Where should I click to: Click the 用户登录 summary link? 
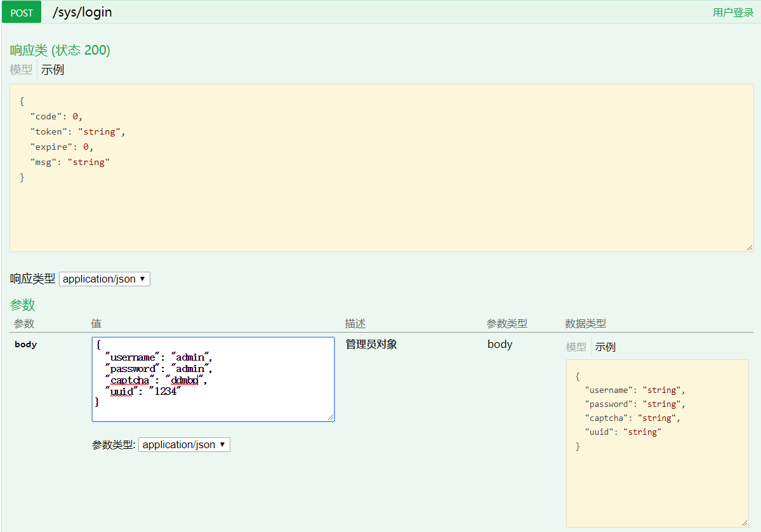click(732, 13)
